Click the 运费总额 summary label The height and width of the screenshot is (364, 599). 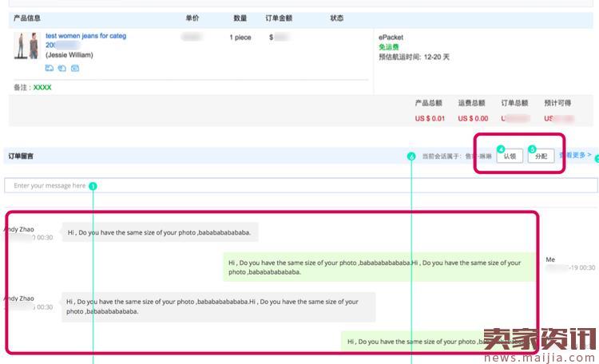click(471, 103)
